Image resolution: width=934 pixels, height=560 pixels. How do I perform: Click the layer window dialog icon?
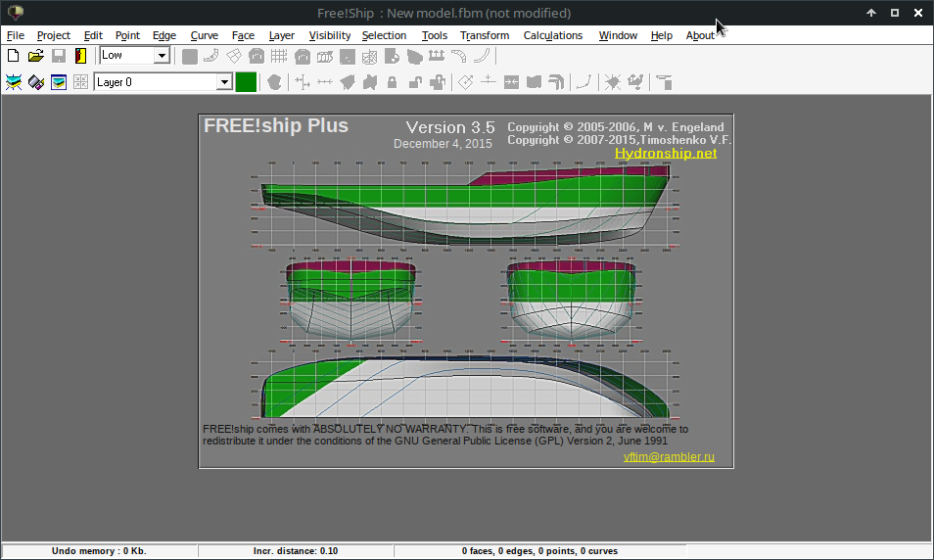(59, 82)
